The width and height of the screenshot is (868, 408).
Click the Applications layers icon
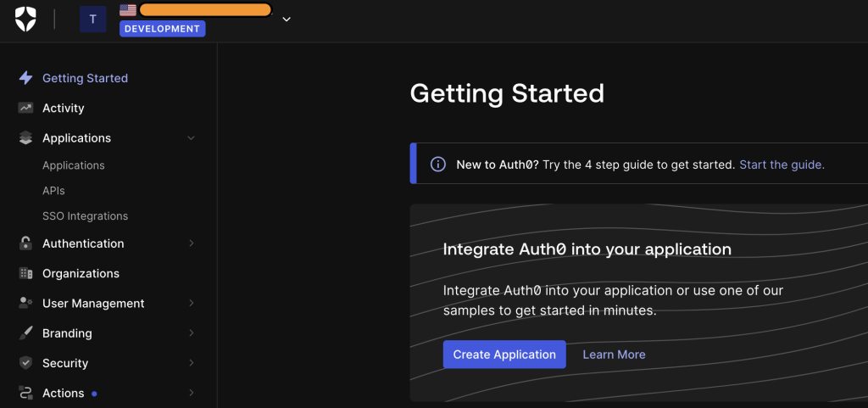[x=25, y=138]
